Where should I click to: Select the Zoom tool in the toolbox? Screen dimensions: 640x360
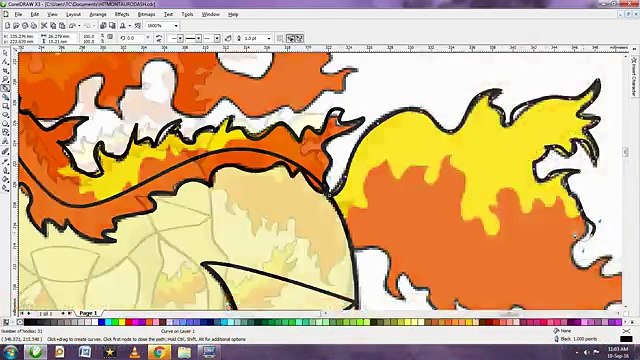pos(5,79)
